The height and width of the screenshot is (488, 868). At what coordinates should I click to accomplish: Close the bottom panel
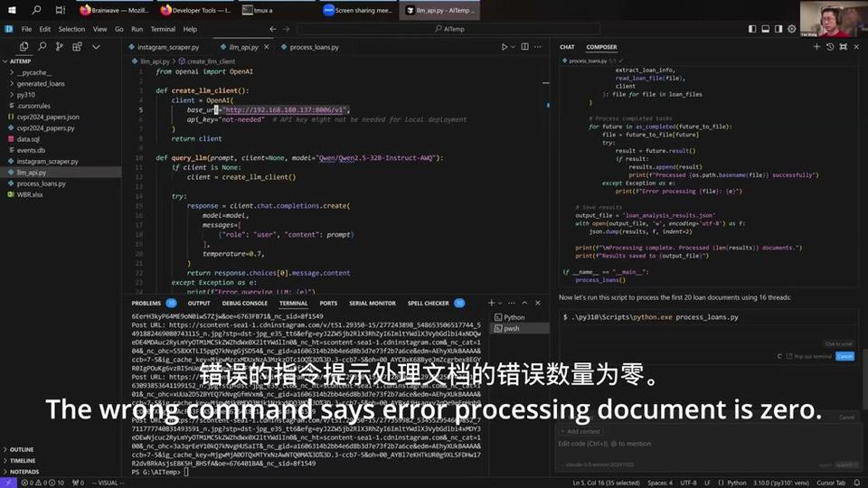click(x=537, y=304)
